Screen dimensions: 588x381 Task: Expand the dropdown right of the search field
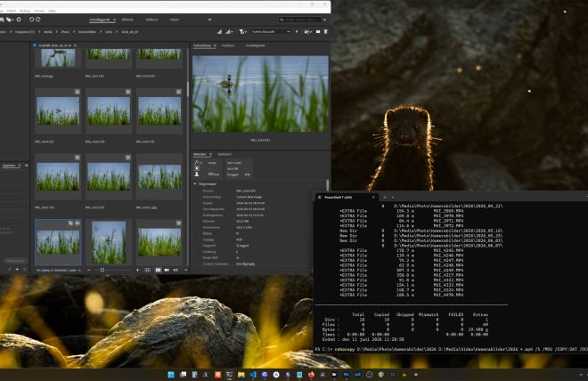(x=324, y=20)
